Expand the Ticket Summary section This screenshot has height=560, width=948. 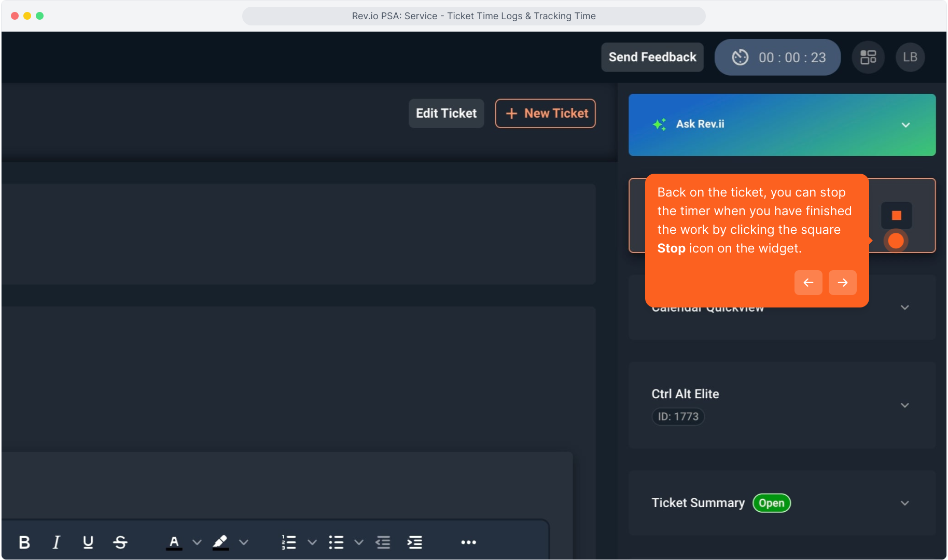[x=904, y=503]
